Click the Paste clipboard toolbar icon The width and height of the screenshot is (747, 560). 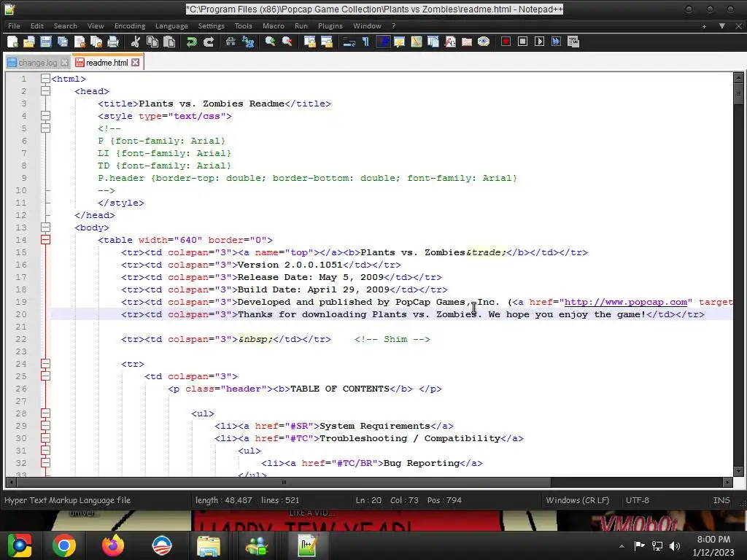[x=169, y=42]
